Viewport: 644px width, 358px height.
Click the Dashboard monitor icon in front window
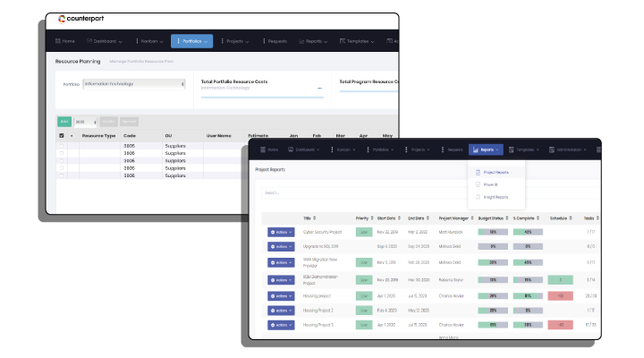click(x=289, y=149)
